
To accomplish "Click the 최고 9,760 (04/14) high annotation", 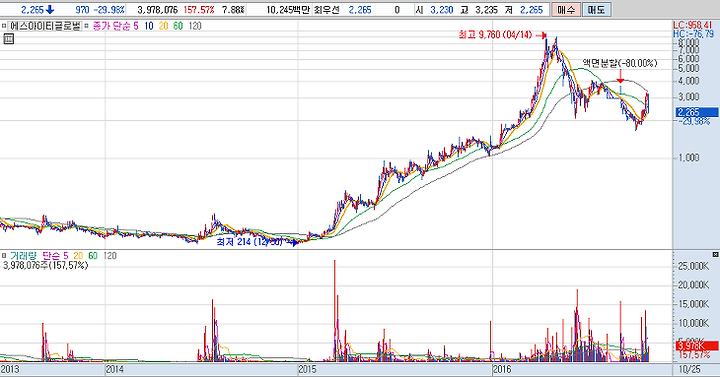I will click(495, 35).
